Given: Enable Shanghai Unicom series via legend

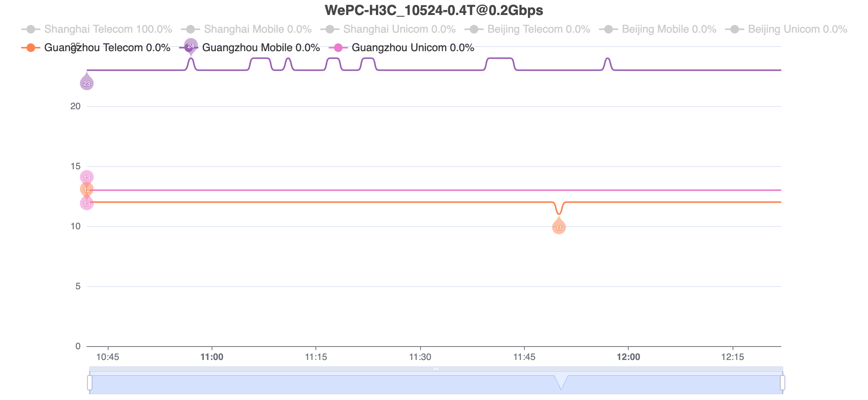Looking at the screenshot, I should tap(388, 29).
